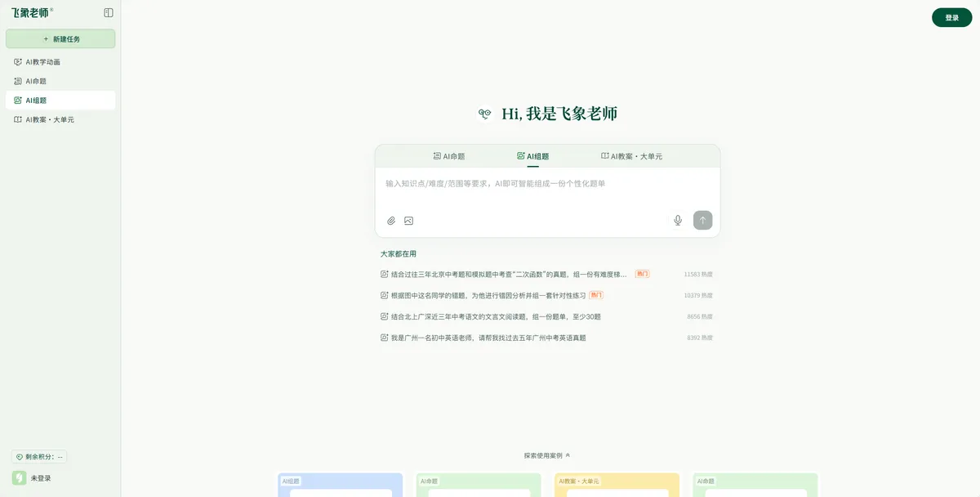Viewport: 980px width, 497px height.
Task: Click the 新建任务 button
Action: coord(60,38)
